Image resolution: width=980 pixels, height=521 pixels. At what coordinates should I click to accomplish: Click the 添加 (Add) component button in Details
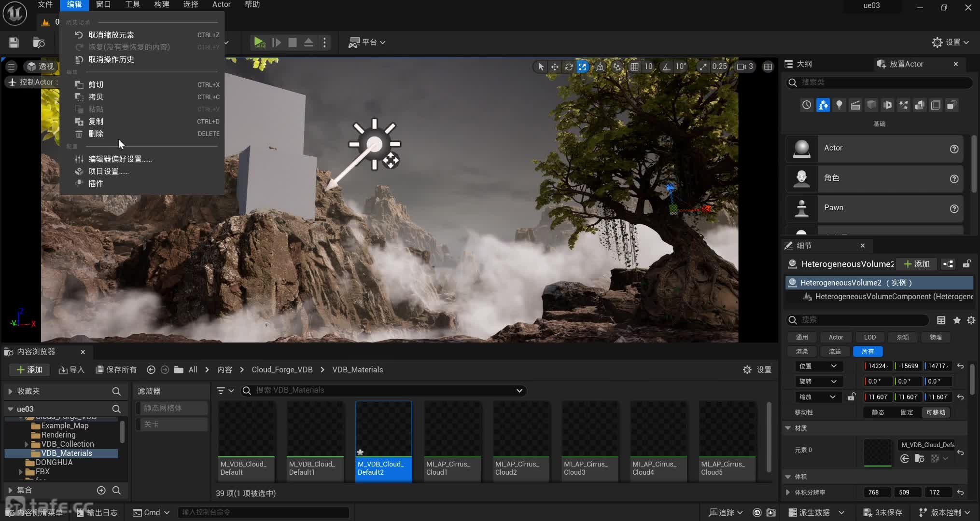tap(917, 264)
